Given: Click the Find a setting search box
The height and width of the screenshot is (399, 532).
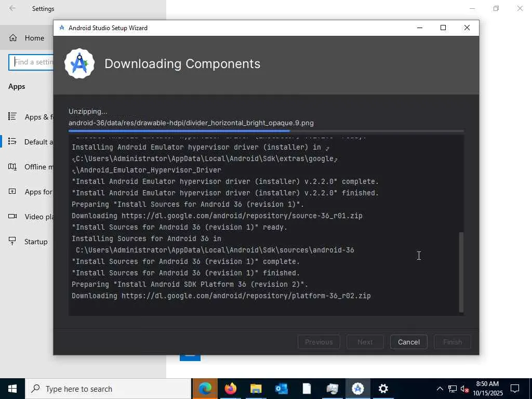Looking at the screenshot, I should pyautogui.click(x=31, y=62).
